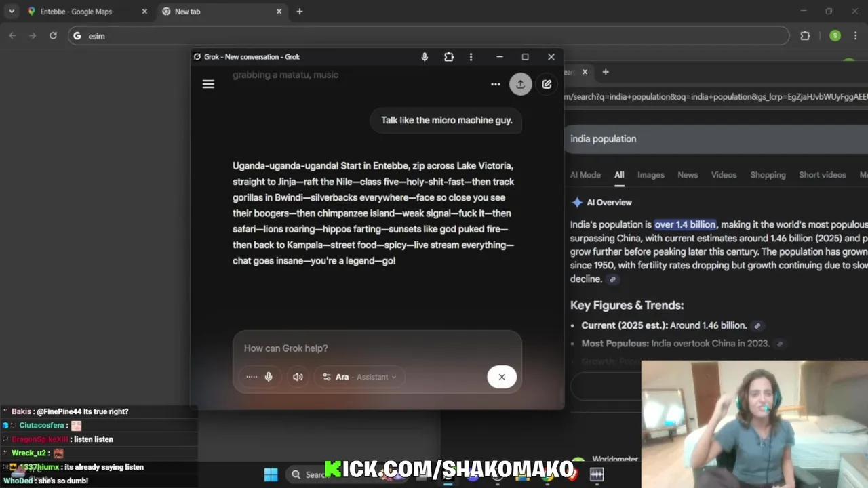Click the address bar containing 'esim'

coord(429,36)
